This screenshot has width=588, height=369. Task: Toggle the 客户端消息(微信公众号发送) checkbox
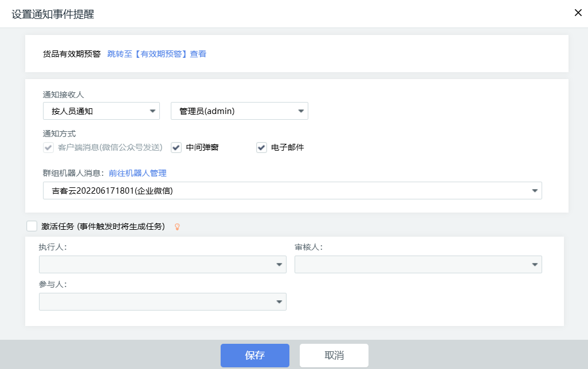pyautogui.click(x=48, y=147)
